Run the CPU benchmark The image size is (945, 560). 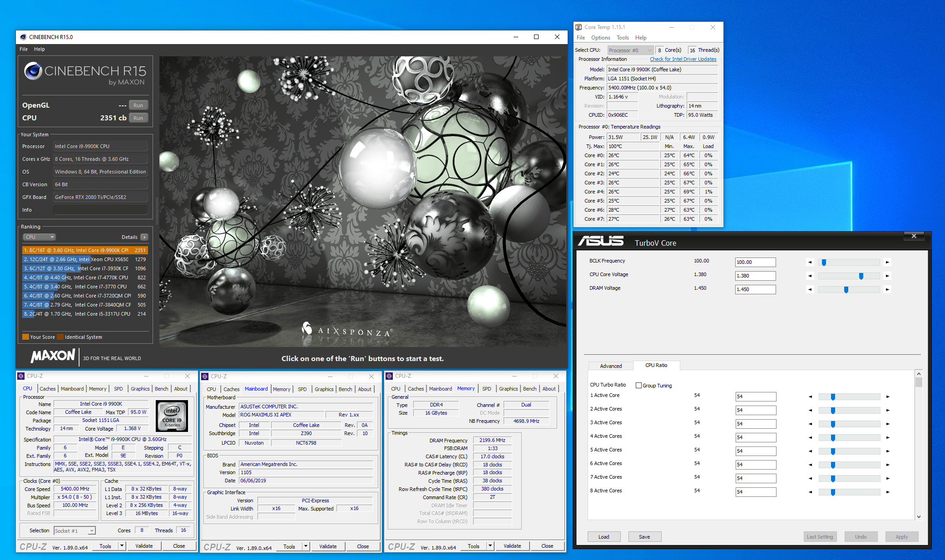tap(138, 118)
